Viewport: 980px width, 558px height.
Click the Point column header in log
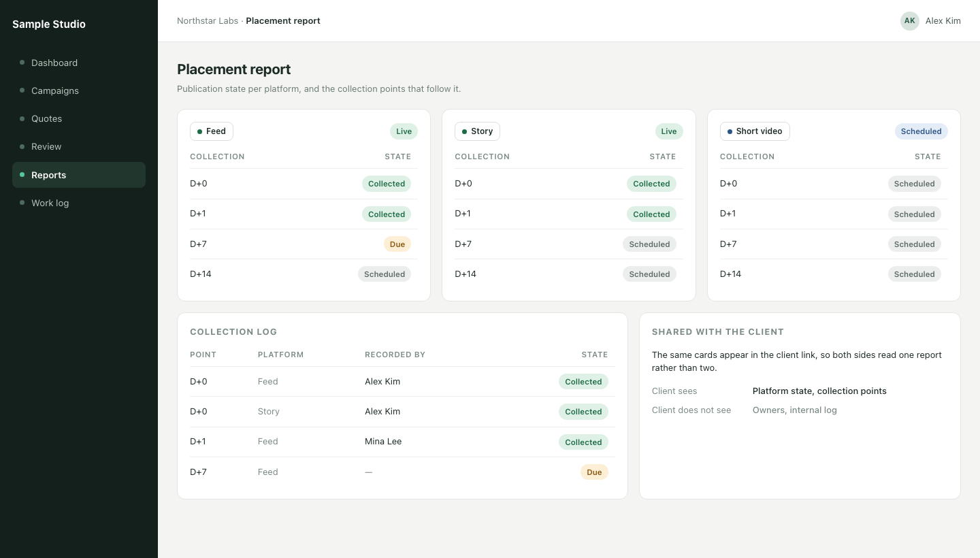point(203,355)
